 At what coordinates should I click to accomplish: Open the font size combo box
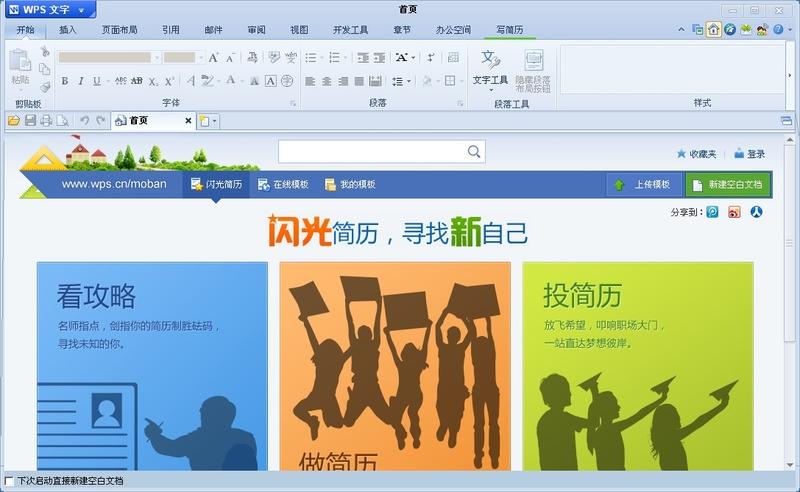pos(184,57)
